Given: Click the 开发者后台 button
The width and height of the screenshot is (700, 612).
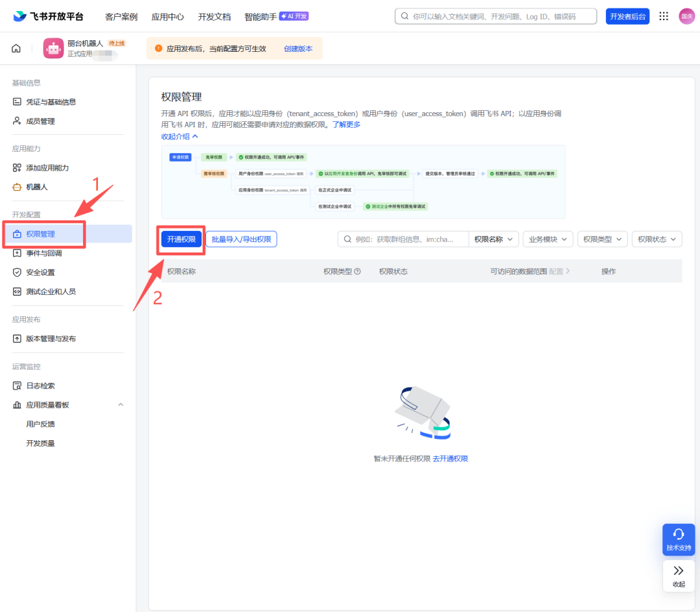Looking at the screenshot, I should [627, 16].
